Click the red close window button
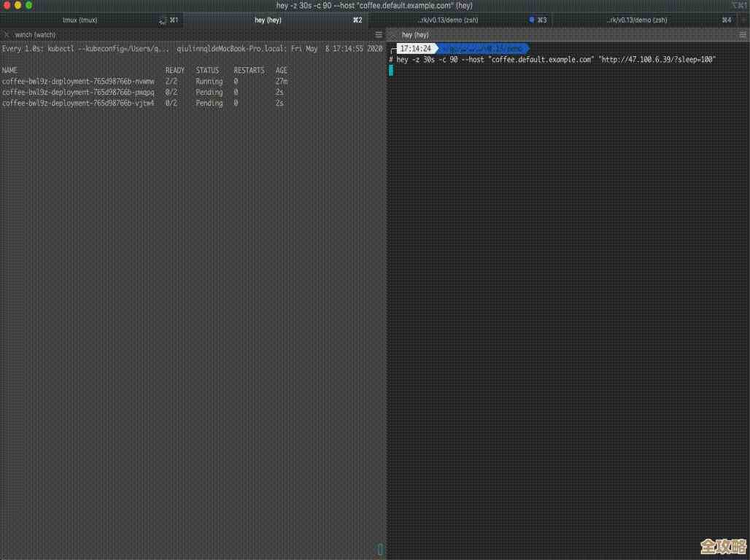 (7, 5)
